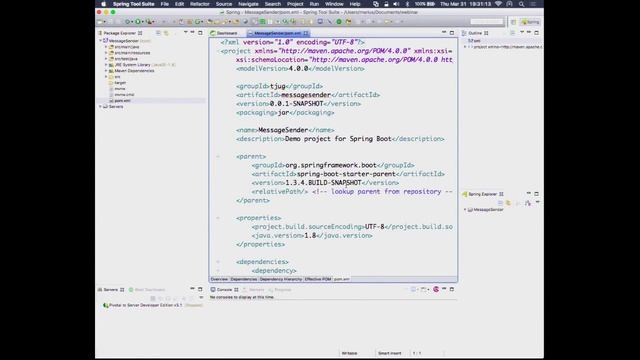Maximize the Package Explorer view
The height and width of the screenshot is (360, 640).
tap(200, 33)
